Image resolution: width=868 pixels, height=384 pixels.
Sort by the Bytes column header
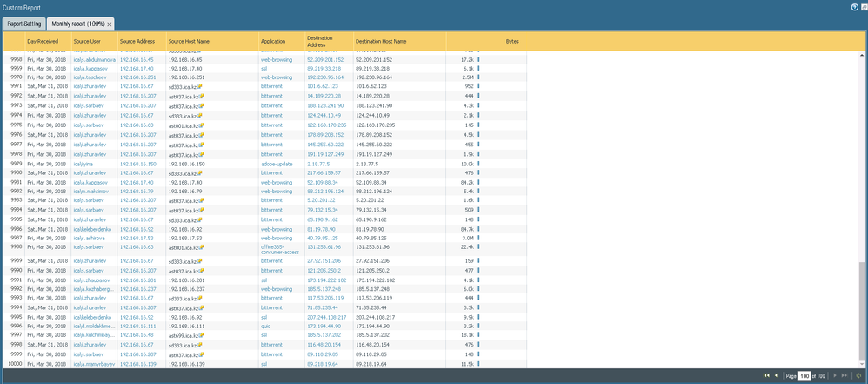[x=512, y=41]
